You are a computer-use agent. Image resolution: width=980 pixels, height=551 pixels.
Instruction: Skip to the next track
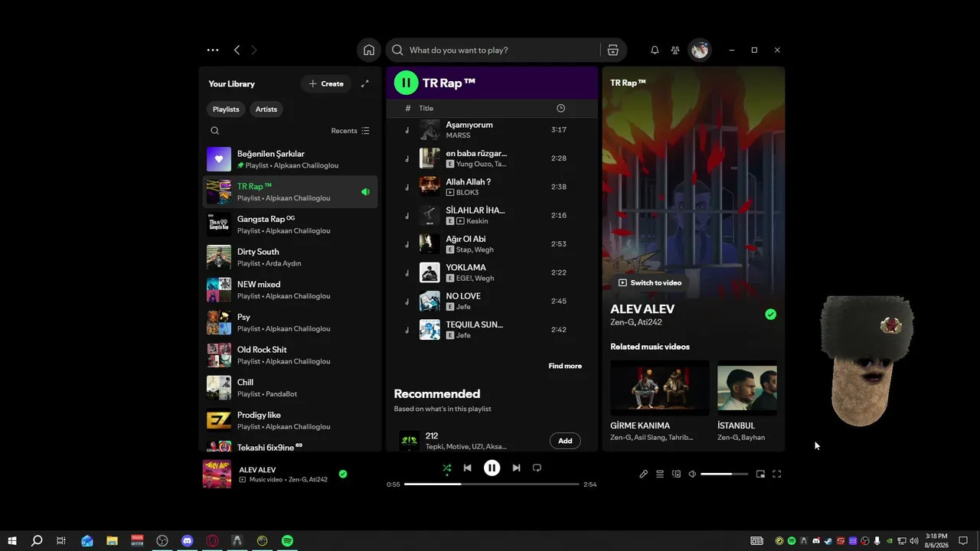(x=516, y=468)
